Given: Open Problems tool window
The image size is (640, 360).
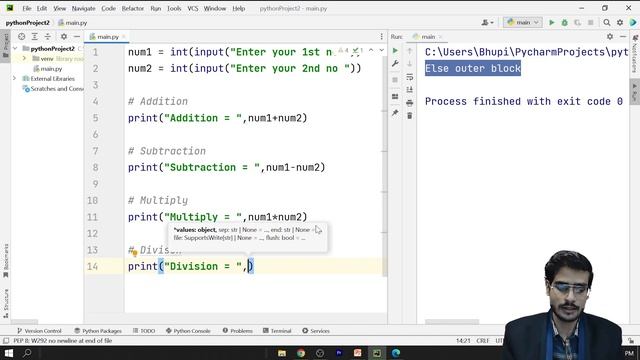Looking at the screenshot, I should (x=238, y=331).
